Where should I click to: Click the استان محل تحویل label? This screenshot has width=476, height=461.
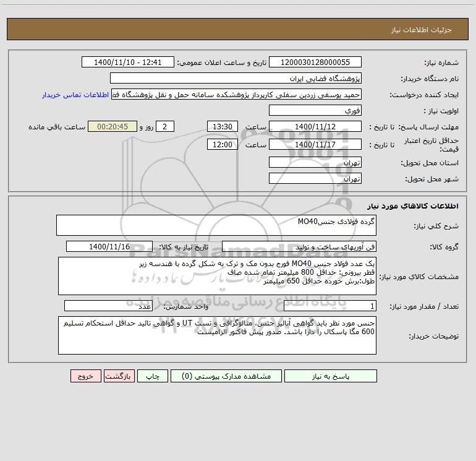pyautogui.click(x=430, y=163)
